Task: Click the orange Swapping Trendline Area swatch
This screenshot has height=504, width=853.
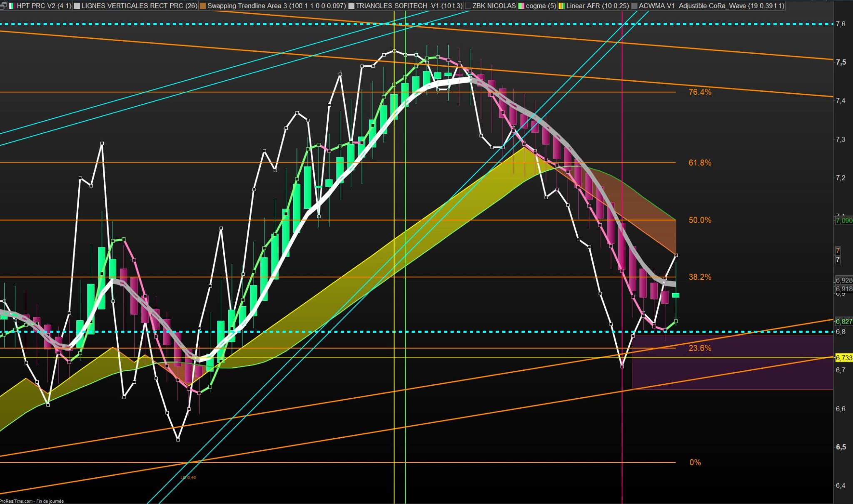Action: pos(203,6)
